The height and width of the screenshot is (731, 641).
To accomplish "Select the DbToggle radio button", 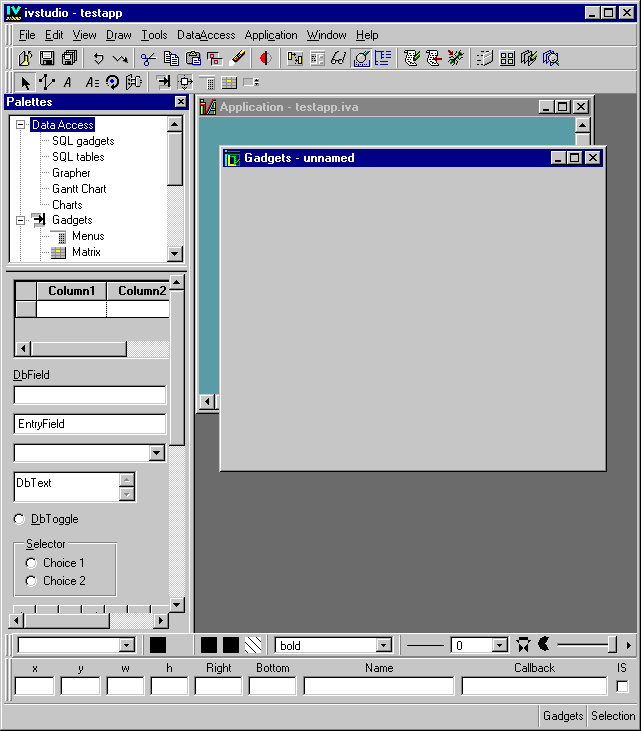I will [x=20, y=519].
